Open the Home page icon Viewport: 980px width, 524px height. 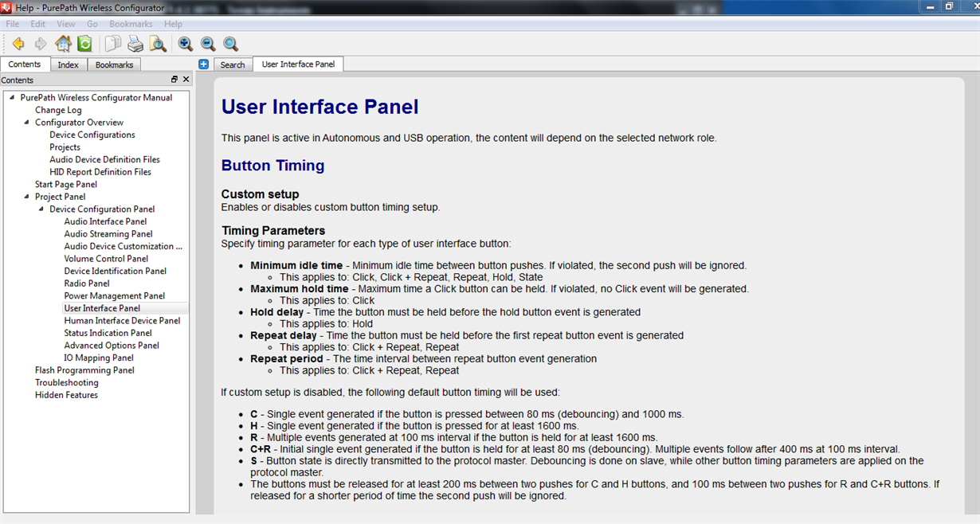(63, 44)
